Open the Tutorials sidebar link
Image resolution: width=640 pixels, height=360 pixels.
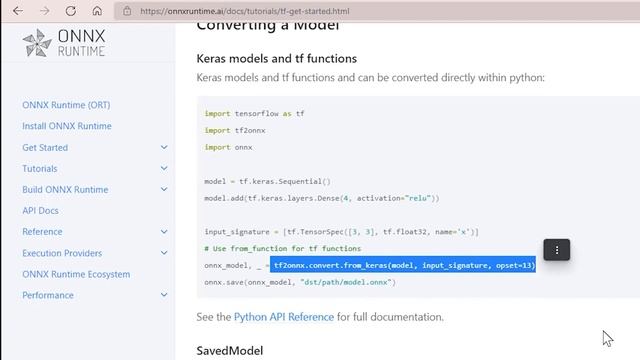[x=40, y=169]
